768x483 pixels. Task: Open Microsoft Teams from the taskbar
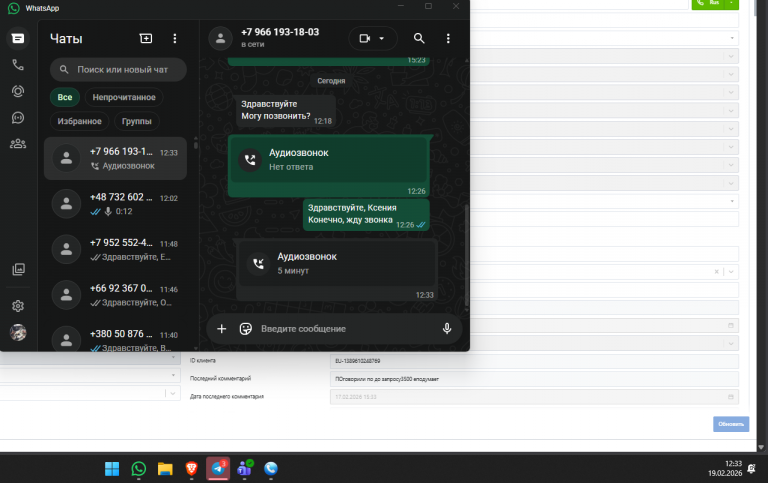click(244, 469)
